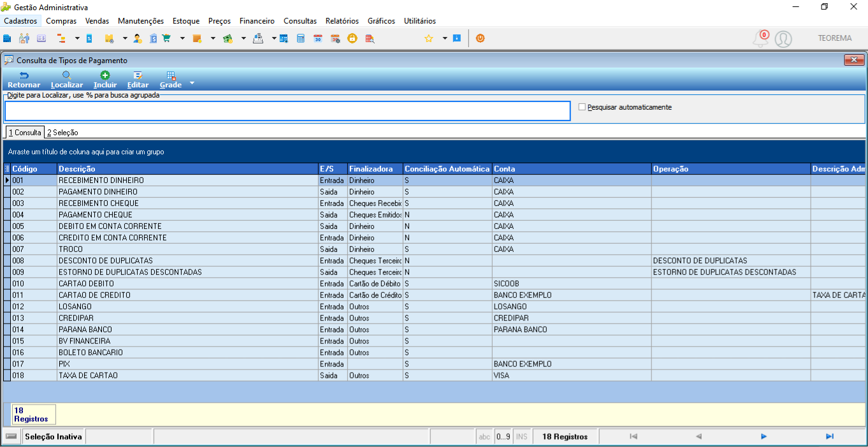Click the orange power icon

coord(480,38)
